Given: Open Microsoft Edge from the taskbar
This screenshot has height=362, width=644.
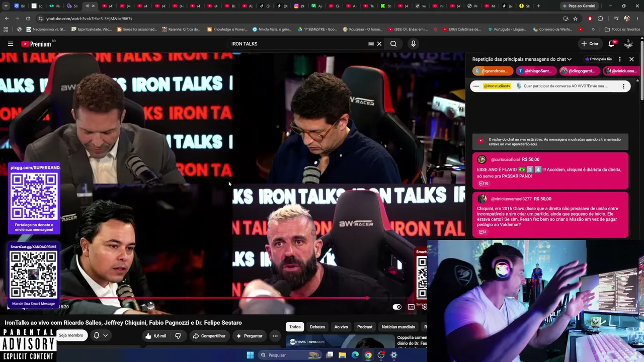Looking at the screenshot, I should (355, 355).
